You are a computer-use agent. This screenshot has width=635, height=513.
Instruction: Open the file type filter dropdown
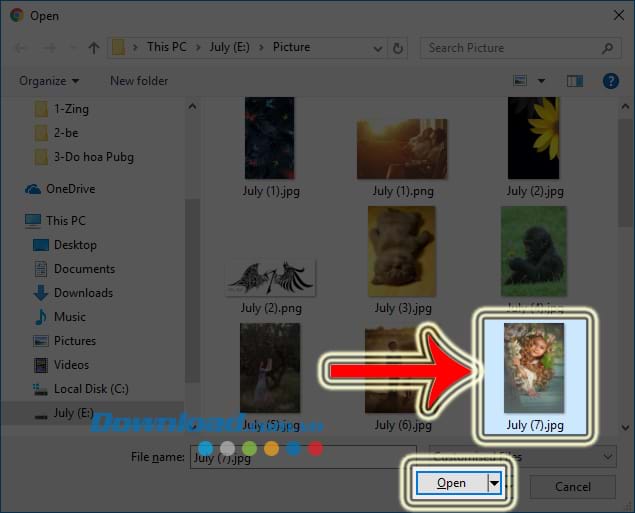(522, 457)
